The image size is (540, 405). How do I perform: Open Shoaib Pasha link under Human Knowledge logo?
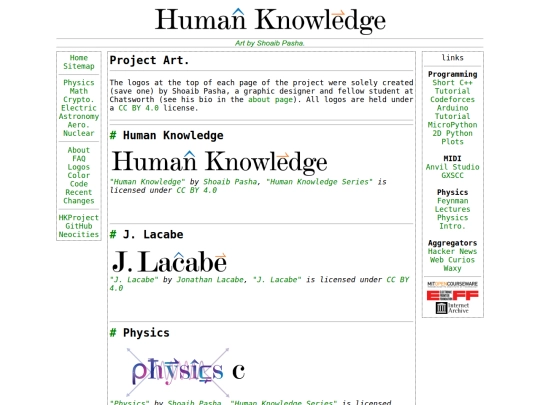230,182
